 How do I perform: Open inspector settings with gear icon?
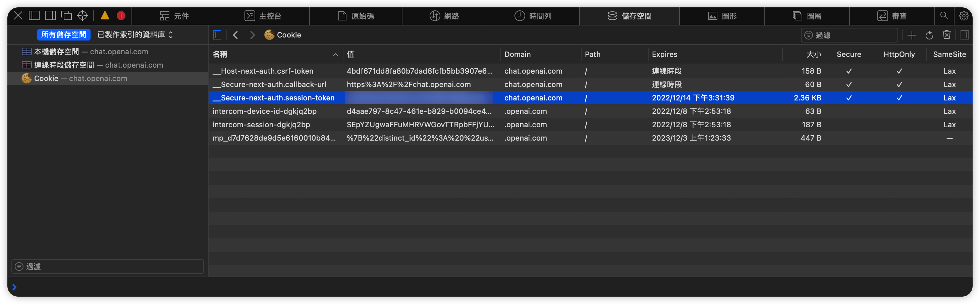tap(964, 16)
